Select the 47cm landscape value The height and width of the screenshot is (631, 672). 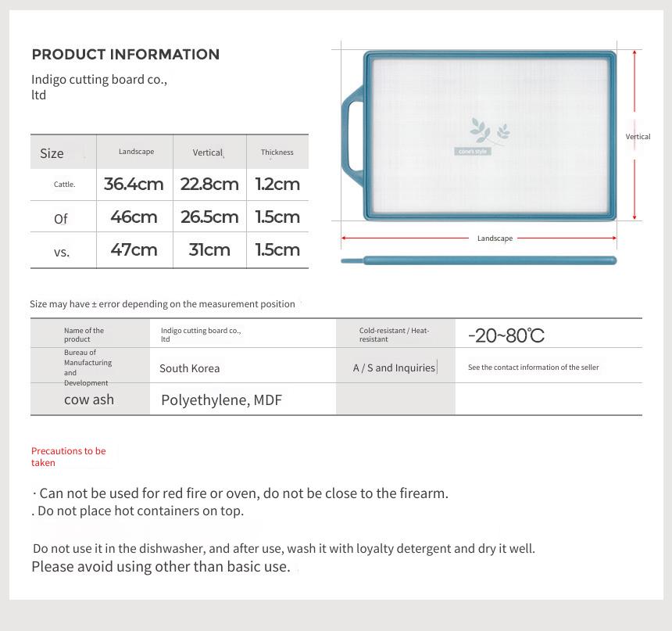click(134, 249)
